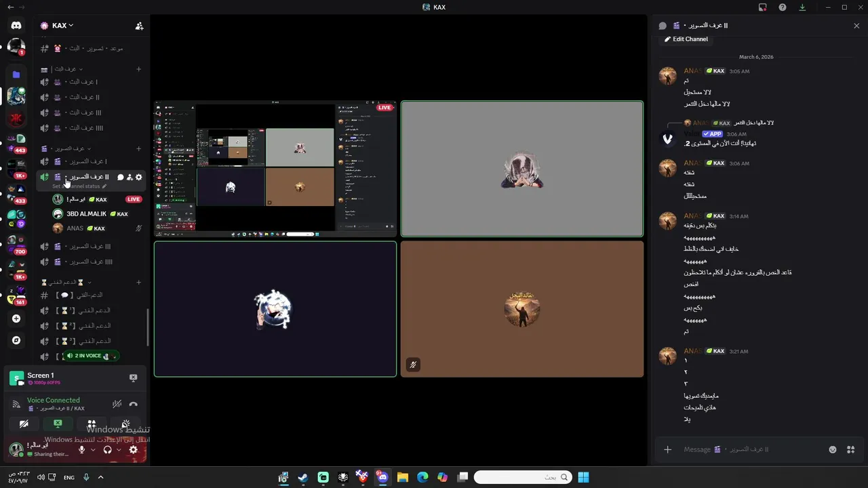Toggle microphone mute in user panel
868x488 pixels.
click(x=82, y=449)
